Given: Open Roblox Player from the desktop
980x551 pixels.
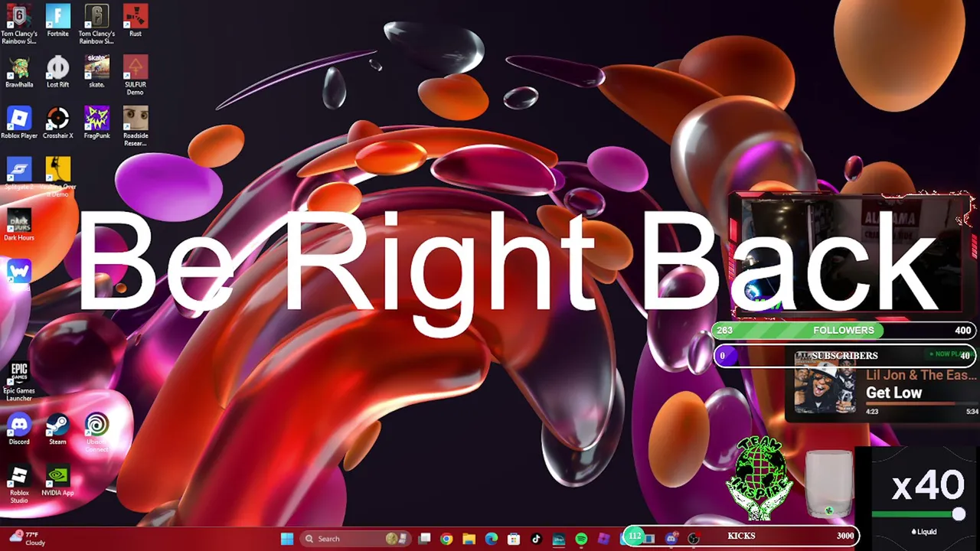Looking at the screenshot, I should pos(19,122).
